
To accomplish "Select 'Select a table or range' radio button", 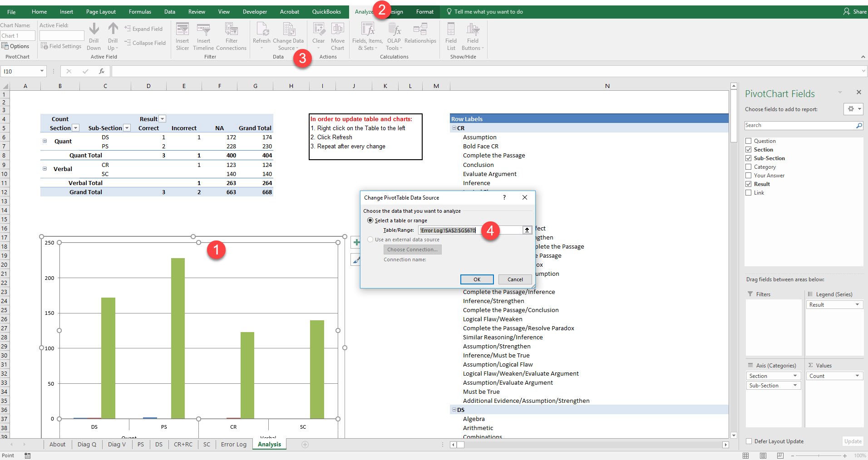I will [x=370, y=220].
